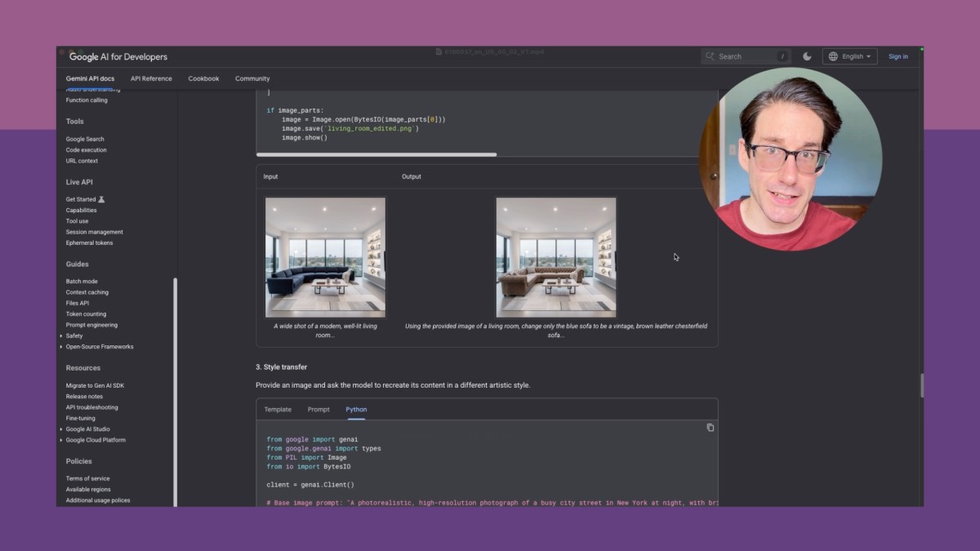
Task: Click the flask icon beside Get Started
Action: point(101,199)
